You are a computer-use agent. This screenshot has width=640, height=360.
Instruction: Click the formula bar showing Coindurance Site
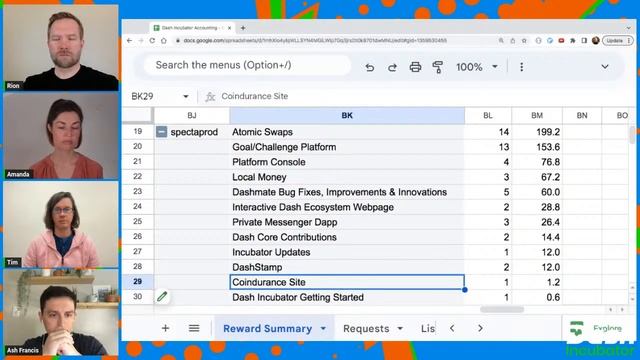[x=416, y=96]
